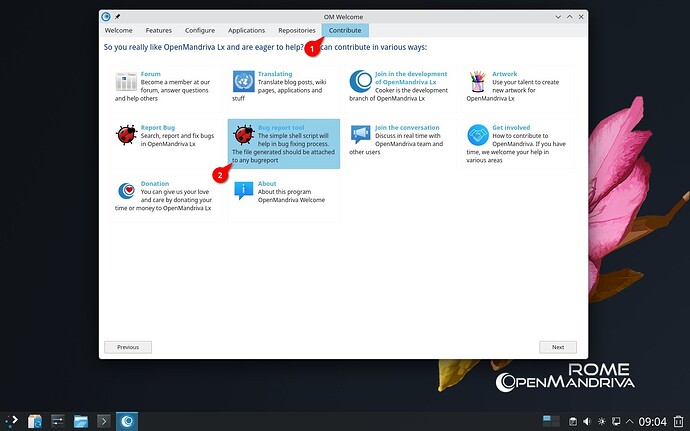
Task: Open the Configure tab
Action: tap(200, 30)
